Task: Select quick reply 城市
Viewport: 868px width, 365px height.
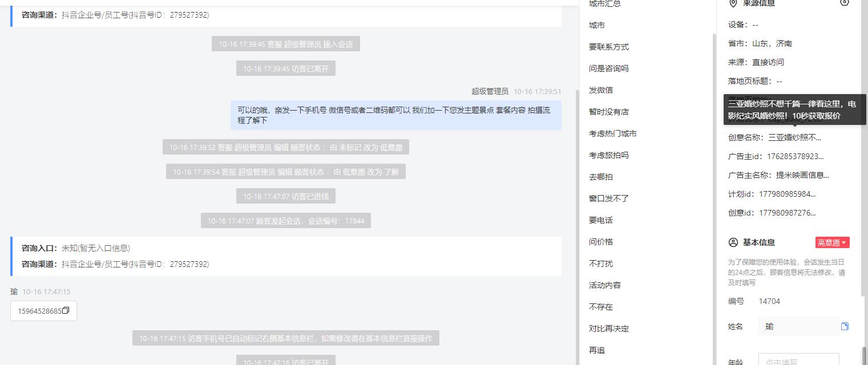Action: coord(597,25)
